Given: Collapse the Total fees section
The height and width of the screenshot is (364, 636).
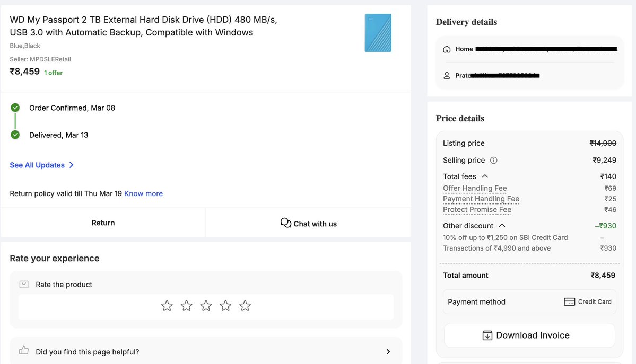Looking at the screenshot, I should (485, 176).
